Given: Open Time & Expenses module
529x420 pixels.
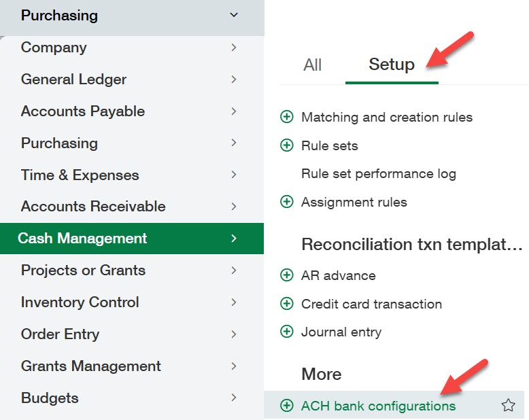Looking at the screenshot, I should 80,175.
